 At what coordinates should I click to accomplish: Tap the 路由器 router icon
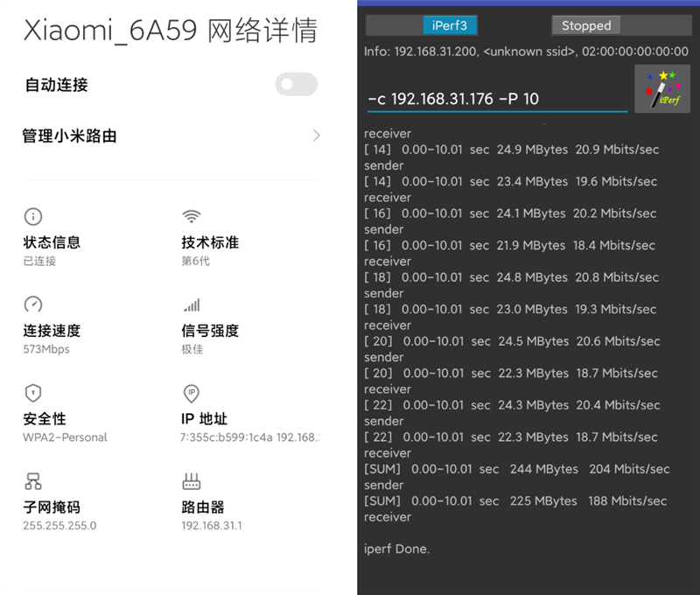coord(191,481)
